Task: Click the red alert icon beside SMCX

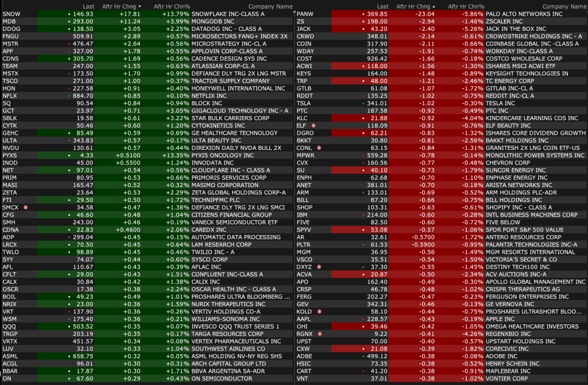Action: [26, 207]
